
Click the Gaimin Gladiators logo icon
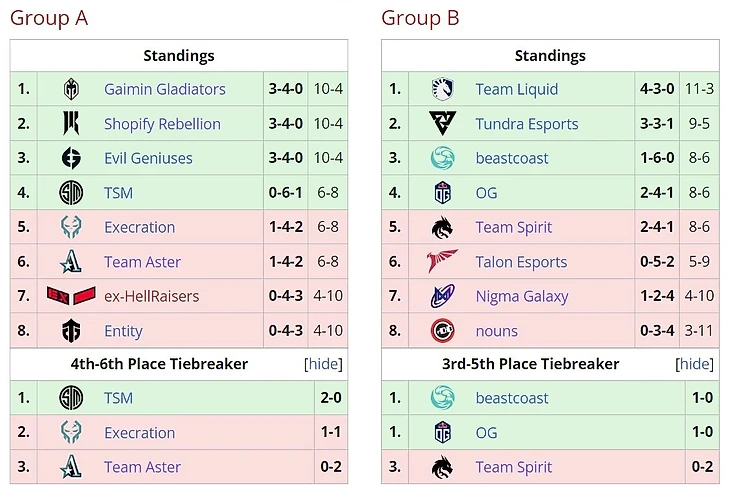click(x=71, y=89)
